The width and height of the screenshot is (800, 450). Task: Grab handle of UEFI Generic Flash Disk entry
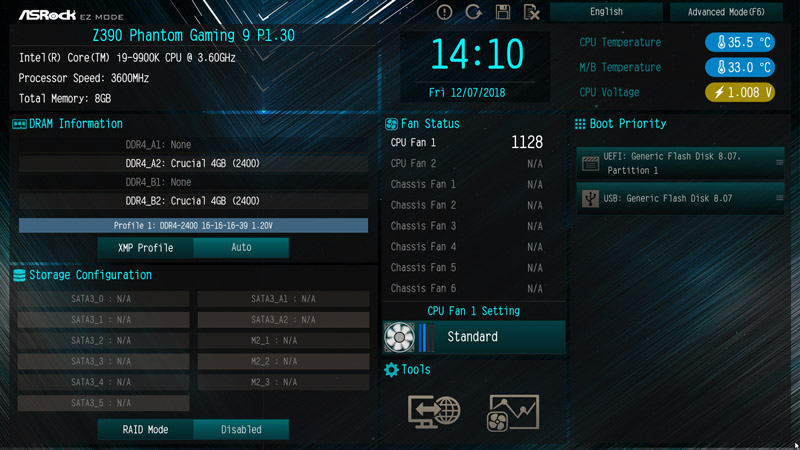pyautogui.click(x=779, y=163)
